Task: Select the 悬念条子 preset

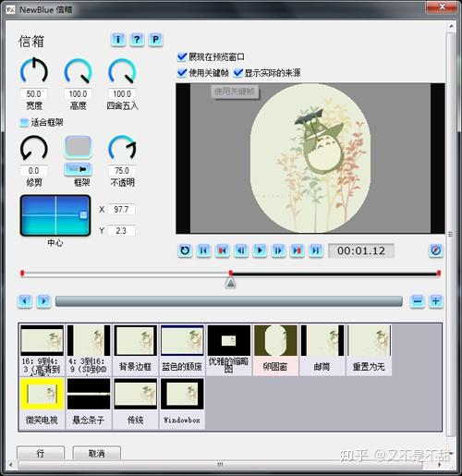Action: 89,403
